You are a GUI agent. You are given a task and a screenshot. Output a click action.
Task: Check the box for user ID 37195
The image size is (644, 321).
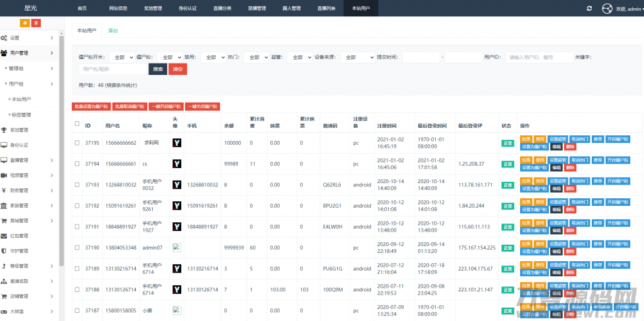(77, 143)
